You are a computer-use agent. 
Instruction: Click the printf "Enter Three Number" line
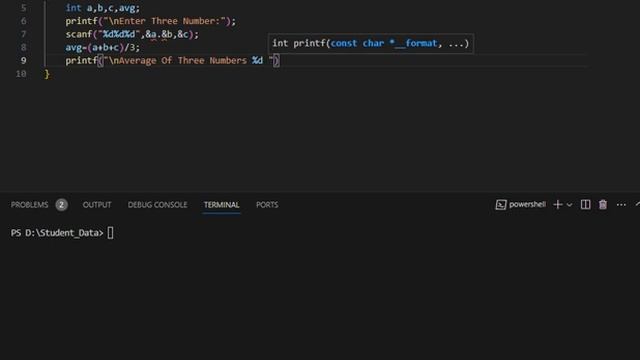151,21
